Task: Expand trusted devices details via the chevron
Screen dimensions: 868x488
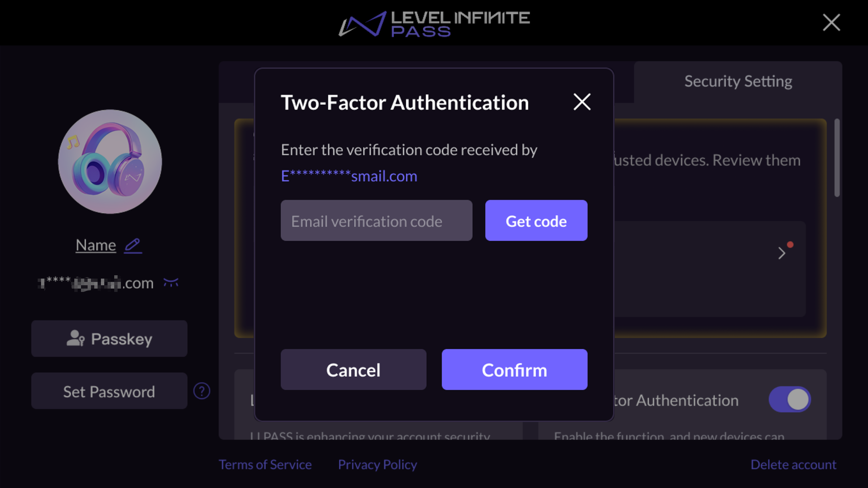Action: pyautogui.click(x=781, y=253)
